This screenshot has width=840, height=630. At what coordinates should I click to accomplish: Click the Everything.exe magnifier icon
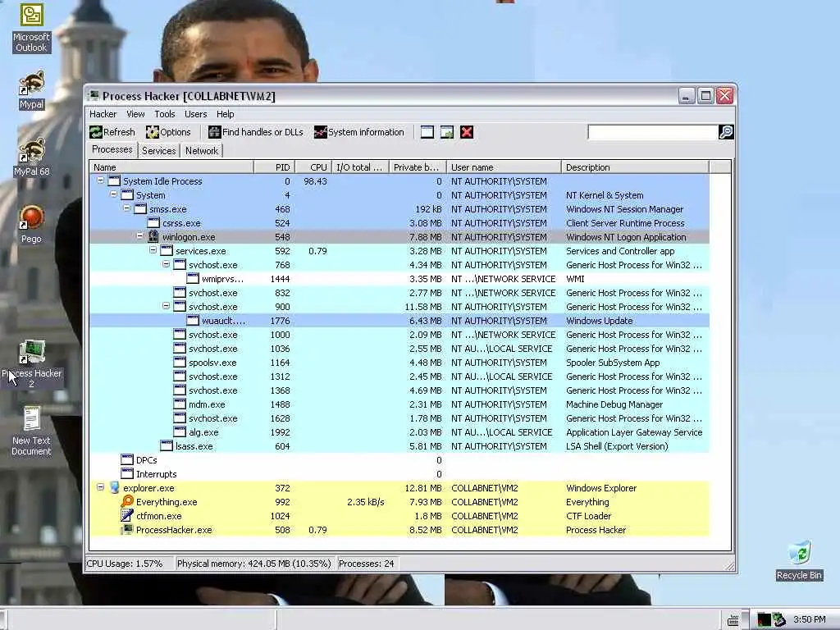pos(127,501)
